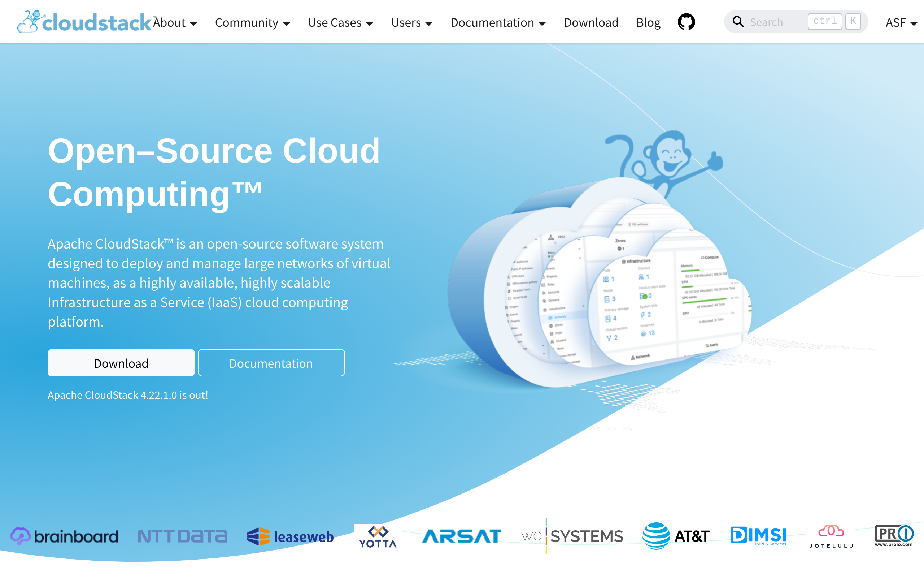Expand the About dropdown menu
Image resolution: width=924 pixels, height=578 pixels.
click(175, 22)
